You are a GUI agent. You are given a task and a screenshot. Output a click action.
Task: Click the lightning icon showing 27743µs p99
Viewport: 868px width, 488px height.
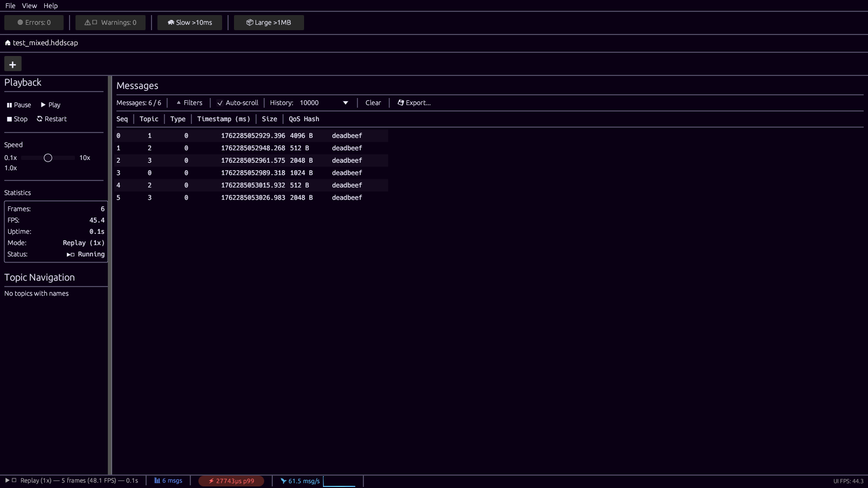(210, 480)
